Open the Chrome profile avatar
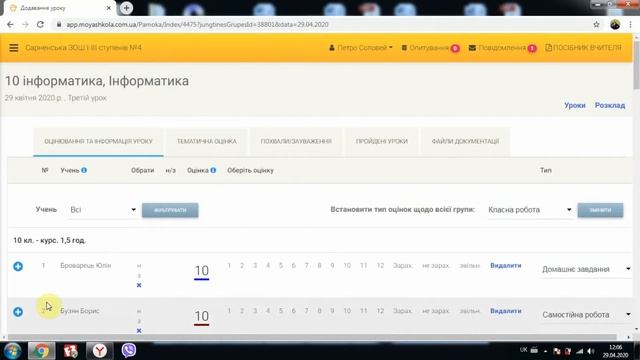 click(x=615, y=24)
